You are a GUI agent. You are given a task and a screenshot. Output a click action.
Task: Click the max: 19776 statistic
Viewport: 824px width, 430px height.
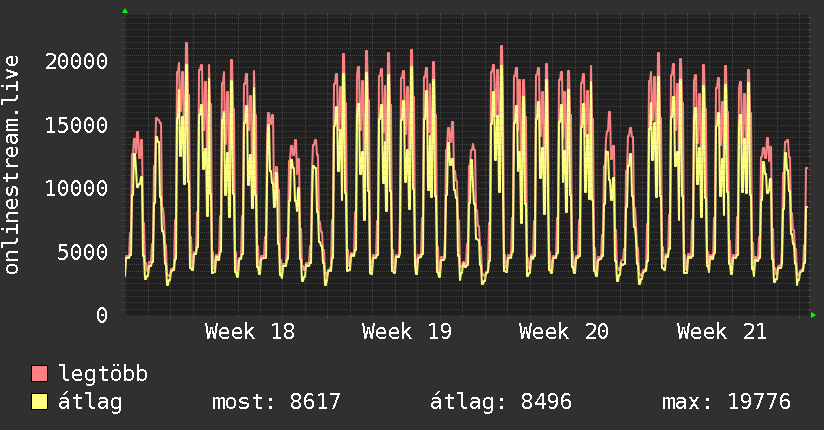pyautogui.click(x=726, y=402)
